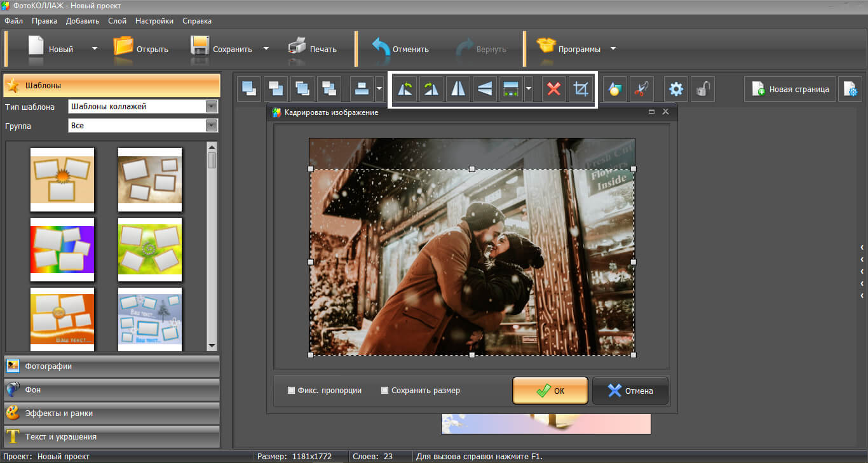Open the Слой menu
The height and width of the screenshot is (463, 868).
point(117,21)
